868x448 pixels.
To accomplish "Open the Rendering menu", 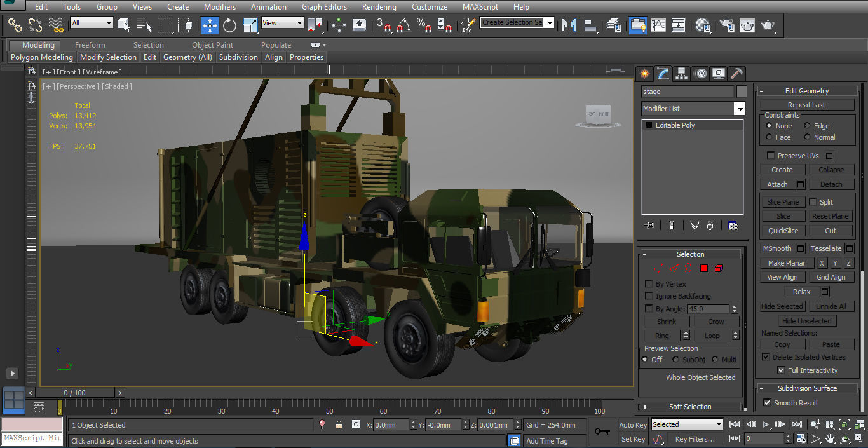I will pos(379,7).
